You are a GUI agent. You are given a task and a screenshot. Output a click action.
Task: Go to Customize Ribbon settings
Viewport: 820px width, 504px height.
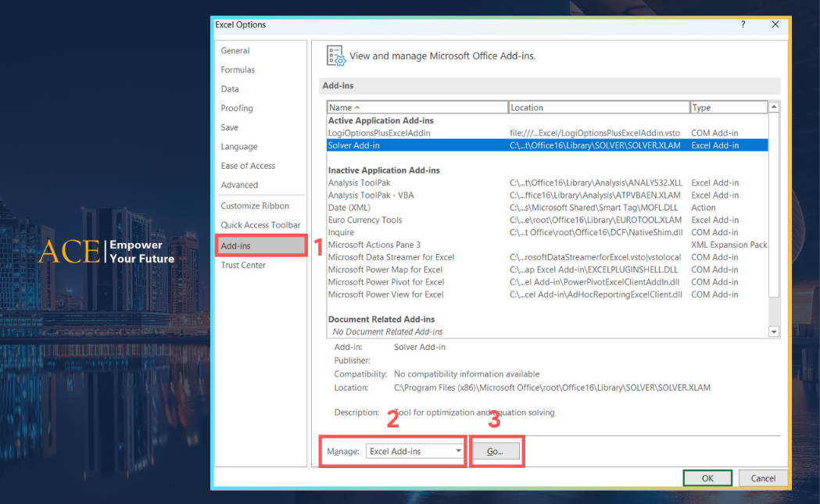pyautogui.click(x=255, y=206)
